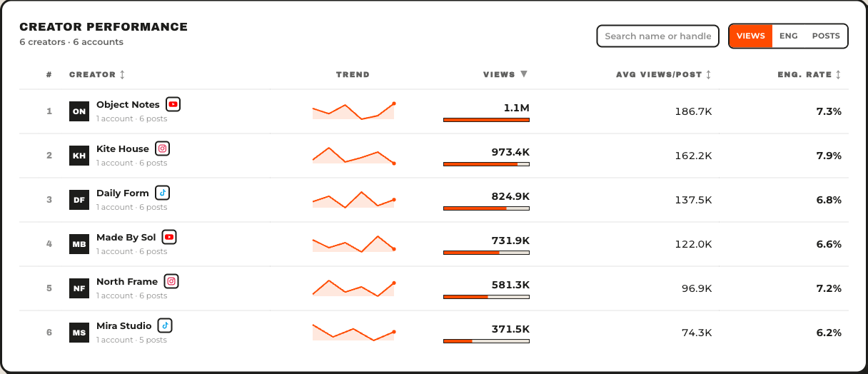Screen dimensions: 868x374
Task: Click the Object Notes trend sparkline
Action: [x=353, y=111]
